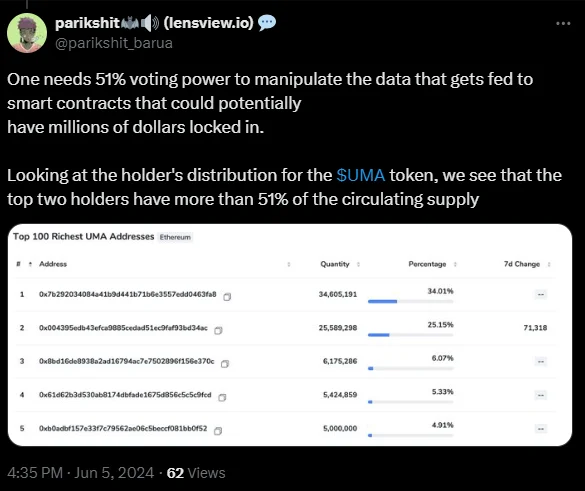Open the 4:35 PM Jun 5, 2024 timestamp
Screen dimensions: 585x491
pos(81,473)
